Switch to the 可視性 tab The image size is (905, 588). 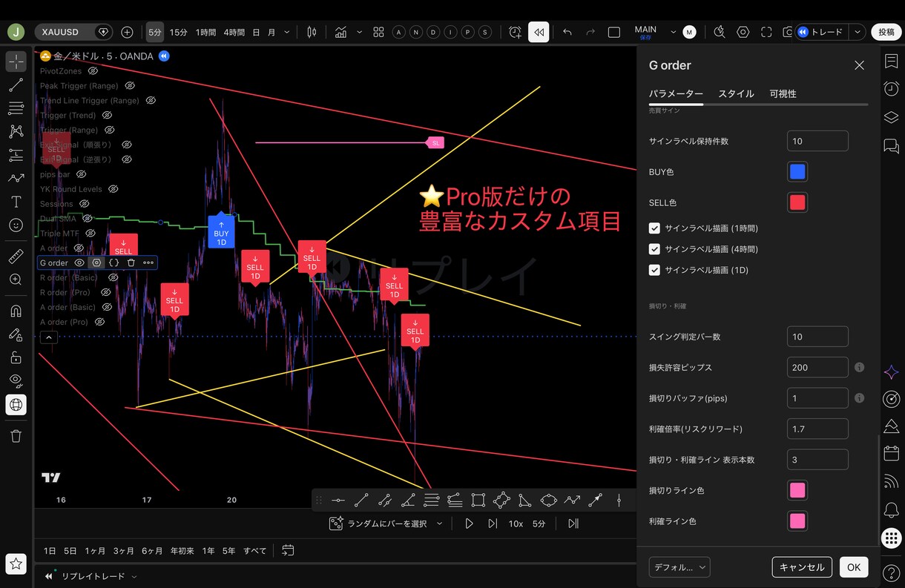783,93
